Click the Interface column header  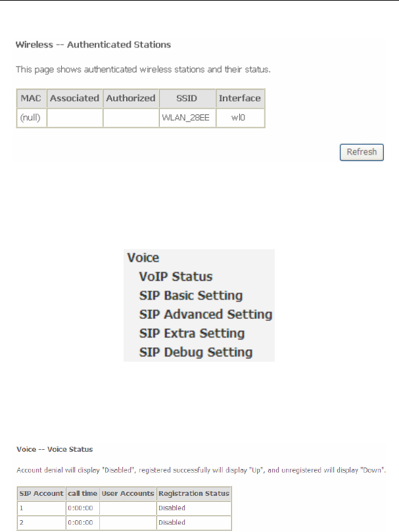point(240,99)
